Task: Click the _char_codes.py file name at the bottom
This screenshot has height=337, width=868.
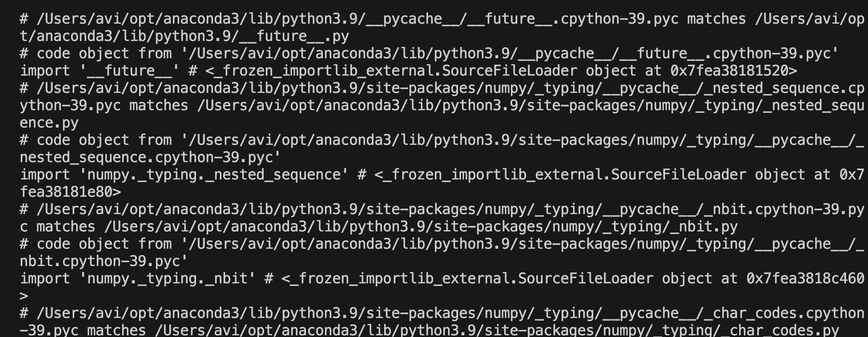Action: 780,330
